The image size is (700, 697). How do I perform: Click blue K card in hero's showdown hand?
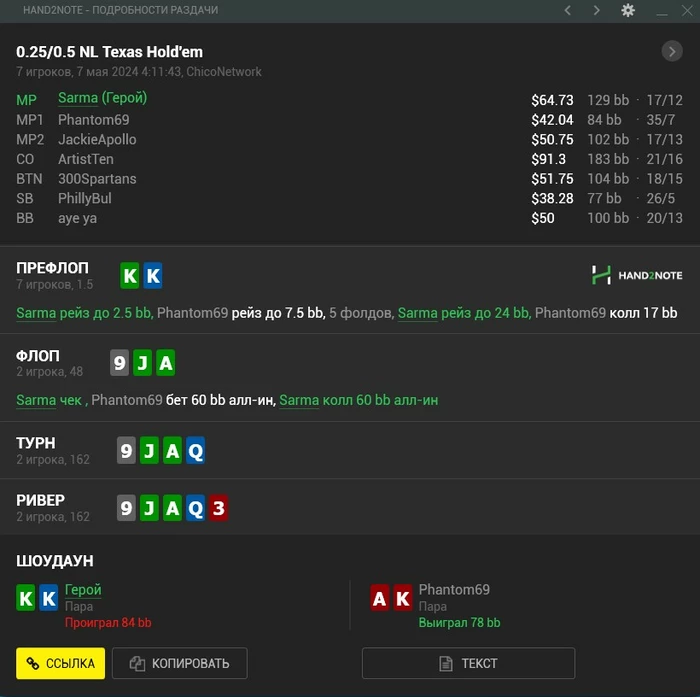coord(49,598)
